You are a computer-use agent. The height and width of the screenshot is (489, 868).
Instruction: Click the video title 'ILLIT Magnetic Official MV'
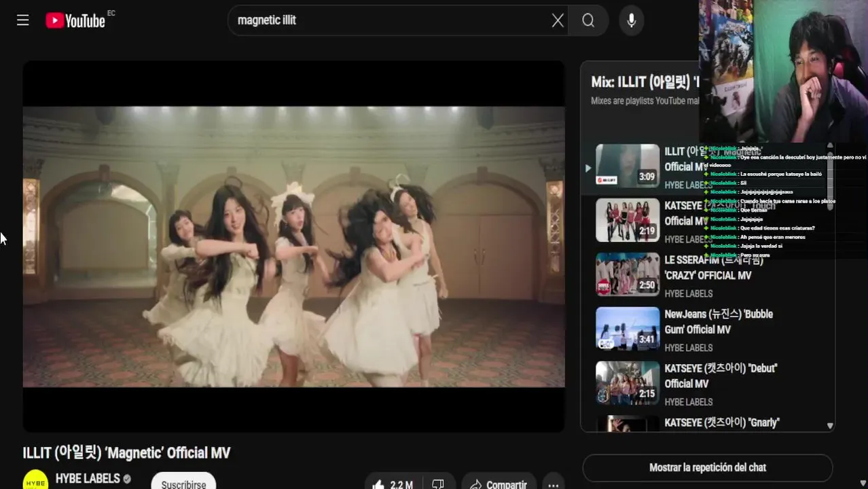tap(126, 453)
